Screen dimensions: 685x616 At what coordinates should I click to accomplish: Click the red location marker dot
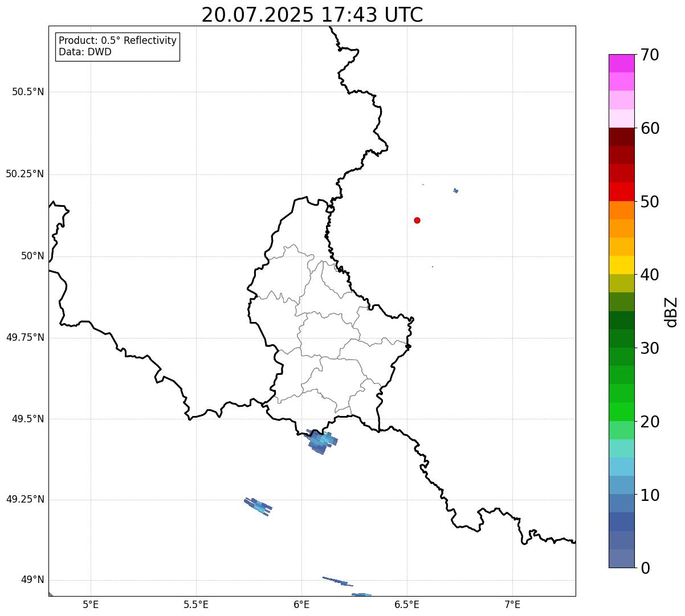coord(417,220)
